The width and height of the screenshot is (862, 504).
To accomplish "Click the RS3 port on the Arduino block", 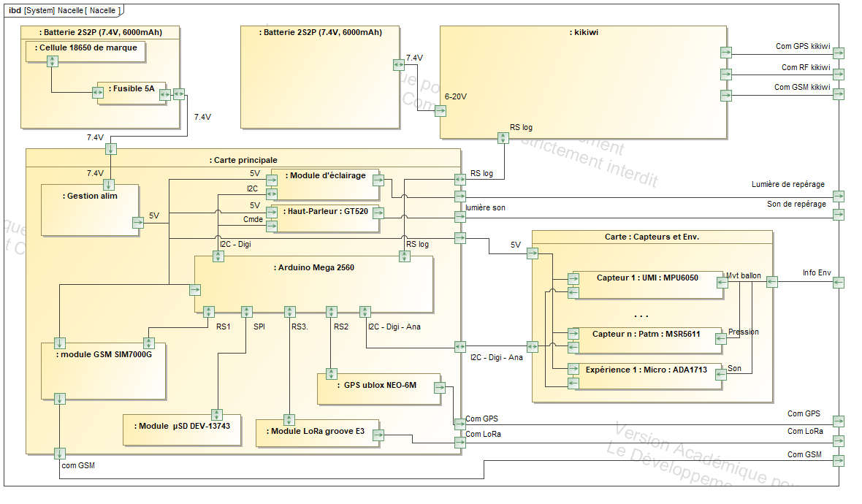I will coord(290,312).
